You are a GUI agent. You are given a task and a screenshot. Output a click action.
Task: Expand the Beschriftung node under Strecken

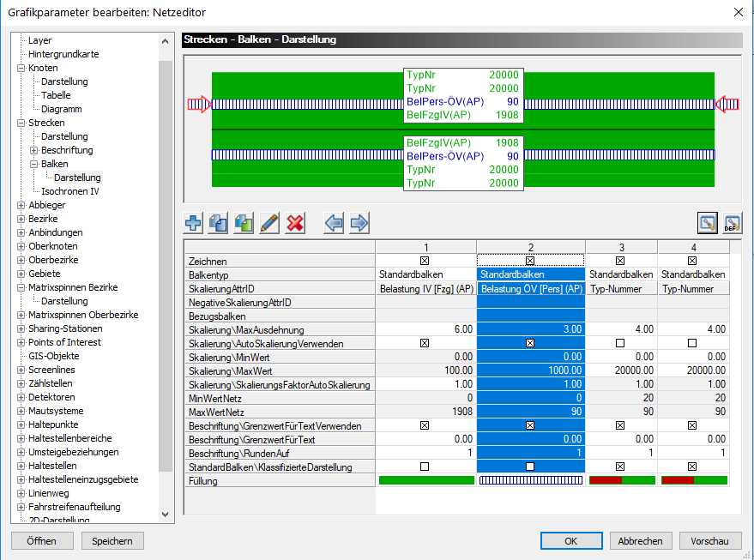tap(34, 150)
